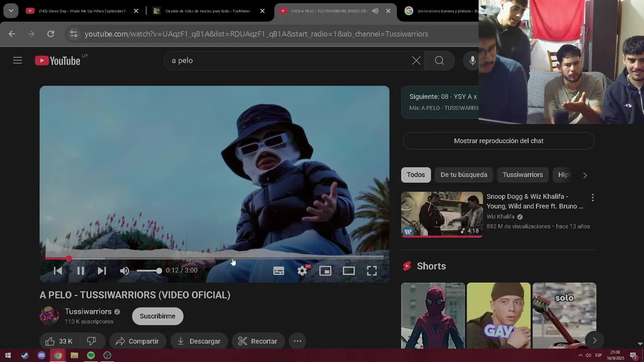644x362 pixels.
Task: Skip to previous video in the player
Action: (x=58, y=270)
